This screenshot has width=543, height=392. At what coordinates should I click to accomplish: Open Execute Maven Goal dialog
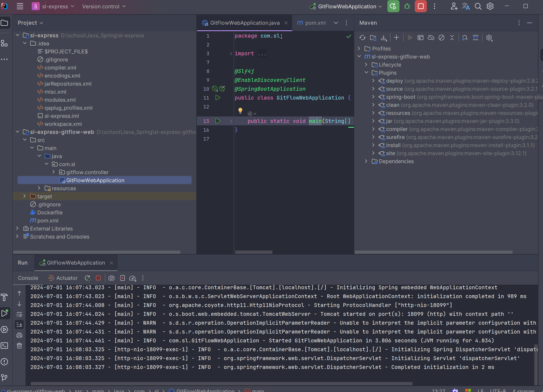click(421, 38)
